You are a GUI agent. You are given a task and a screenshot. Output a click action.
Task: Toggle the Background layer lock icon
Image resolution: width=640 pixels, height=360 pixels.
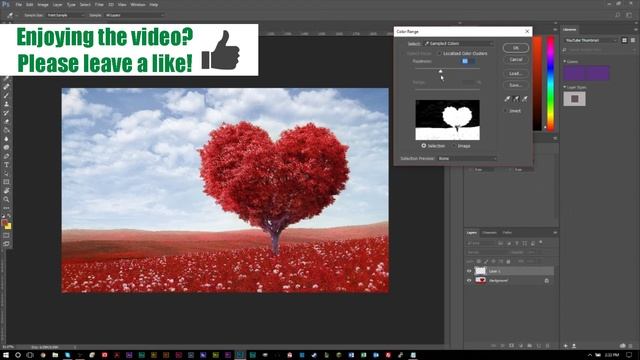click(547, 281)
